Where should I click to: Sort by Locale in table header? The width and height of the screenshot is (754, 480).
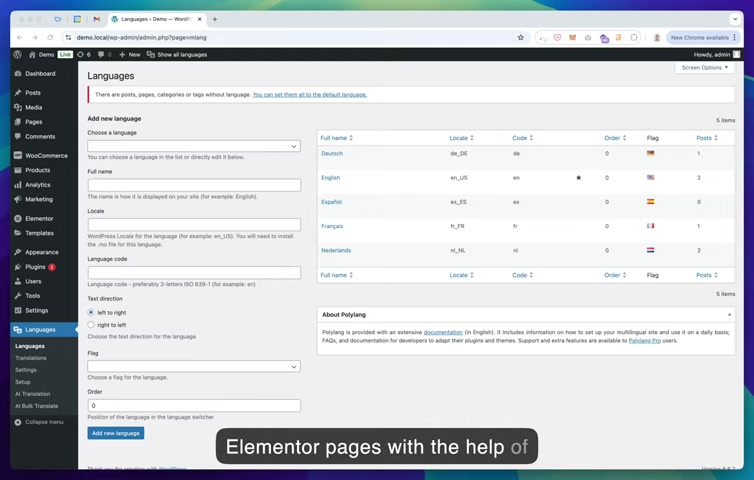tap(461, 138)
